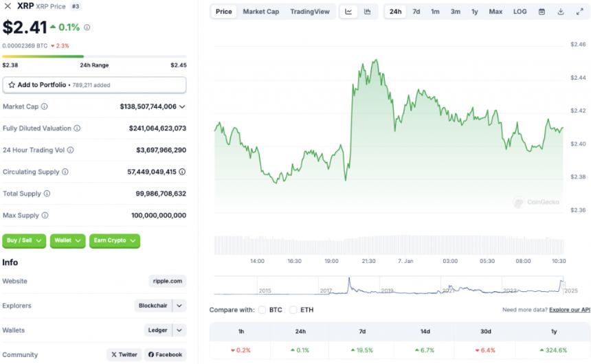Screen dimensions: 591x364
Task: Open the calendar date range icon
Action: tap(542, 12)
